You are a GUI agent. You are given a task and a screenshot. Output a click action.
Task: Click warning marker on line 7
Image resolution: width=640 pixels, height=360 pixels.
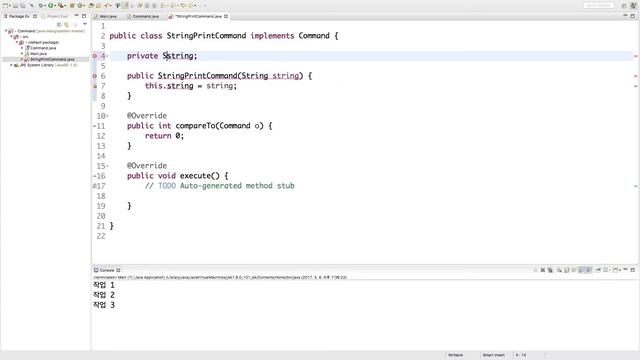point(95,86)
